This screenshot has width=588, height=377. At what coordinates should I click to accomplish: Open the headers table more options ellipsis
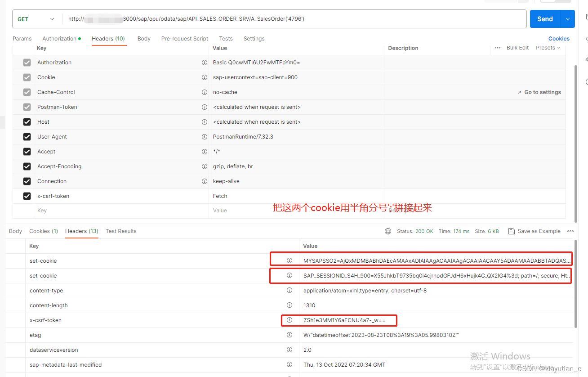tap(498, 48)
